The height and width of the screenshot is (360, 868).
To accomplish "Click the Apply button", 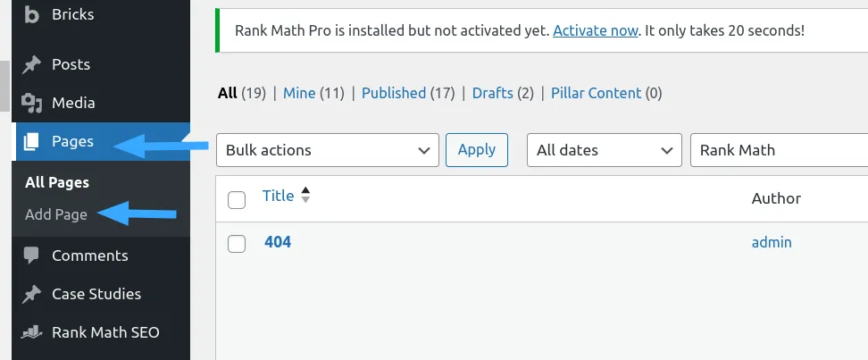I will [477, 150].
